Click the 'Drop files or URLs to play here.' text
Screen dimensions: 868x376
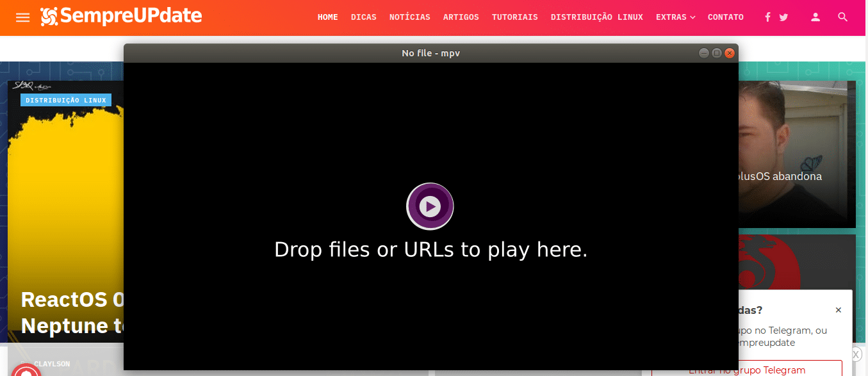(x=430, y=249)
